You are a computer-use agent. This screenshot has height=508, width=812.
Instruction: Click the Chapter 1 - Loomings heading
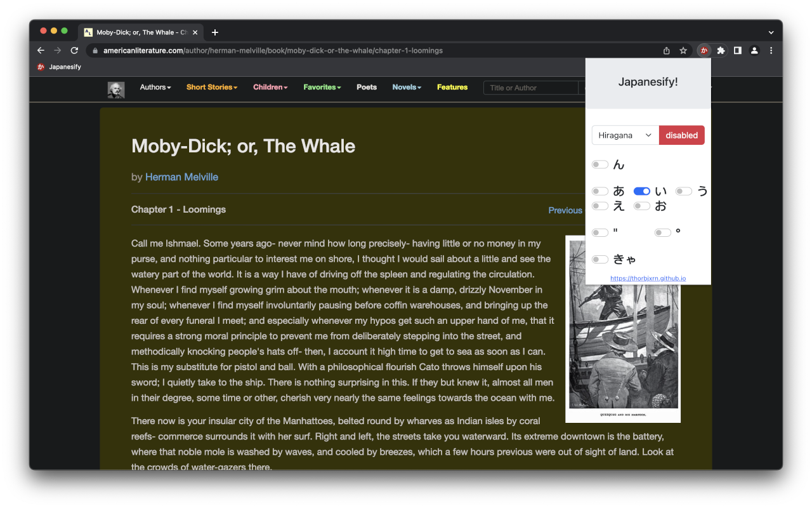(x=178, y=210)
